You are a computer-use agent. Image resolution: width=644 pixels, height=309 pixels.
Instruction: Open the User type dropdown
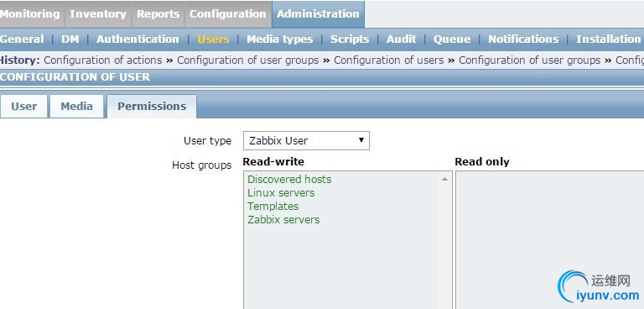pyautogui.click(x=306, y=141)
